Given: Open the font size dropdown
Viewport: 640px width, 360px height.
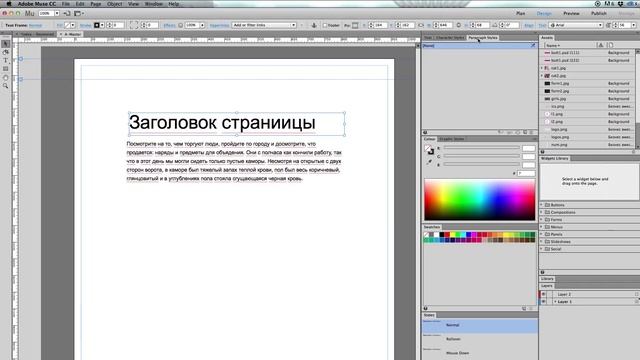Looking at the screenshot, I should pos(633,25).
